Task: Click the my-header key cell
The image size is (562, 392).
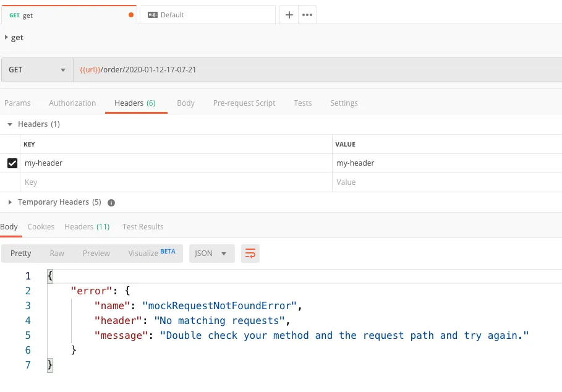Action: (x=176, y=163)
